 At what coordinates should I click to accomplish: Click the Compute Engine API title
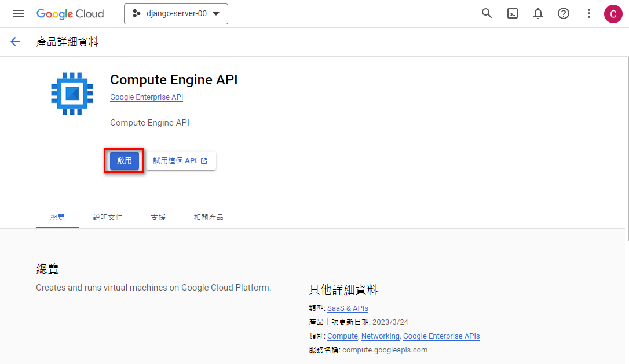click(174, 80)
